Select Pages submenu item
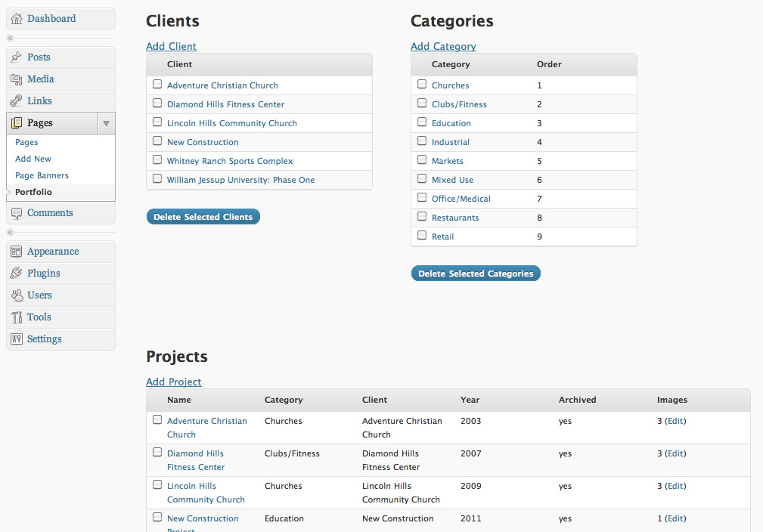 click(x=26, y=143)
